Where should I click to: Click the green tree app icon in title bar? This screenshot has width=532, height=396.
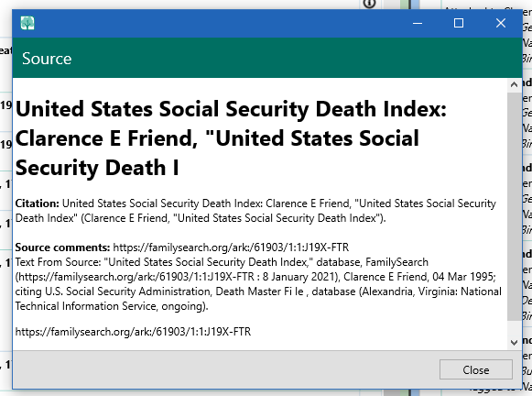pyautogui.click(x=27, y=23)
